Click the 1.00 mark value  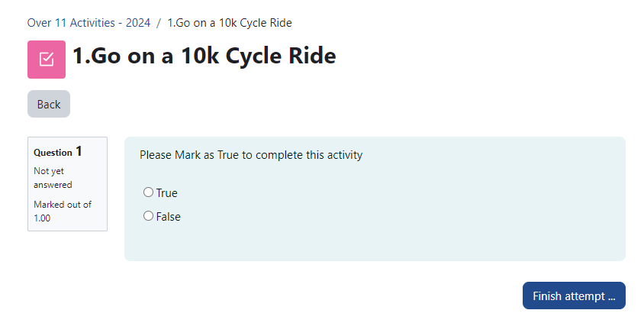pyautogui.click(x=43, y=218)
